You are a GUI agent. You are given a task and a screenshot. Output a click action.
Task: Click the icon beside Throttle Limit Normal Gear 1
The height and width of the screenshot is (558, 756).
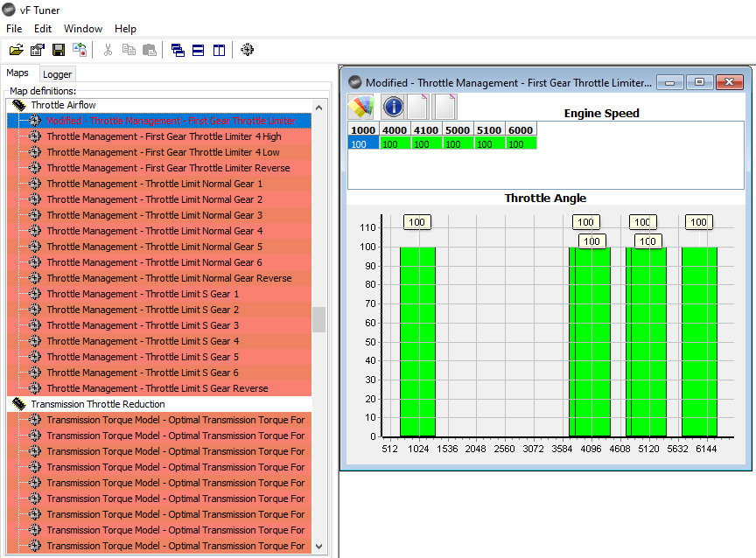(x=35, y=184)
